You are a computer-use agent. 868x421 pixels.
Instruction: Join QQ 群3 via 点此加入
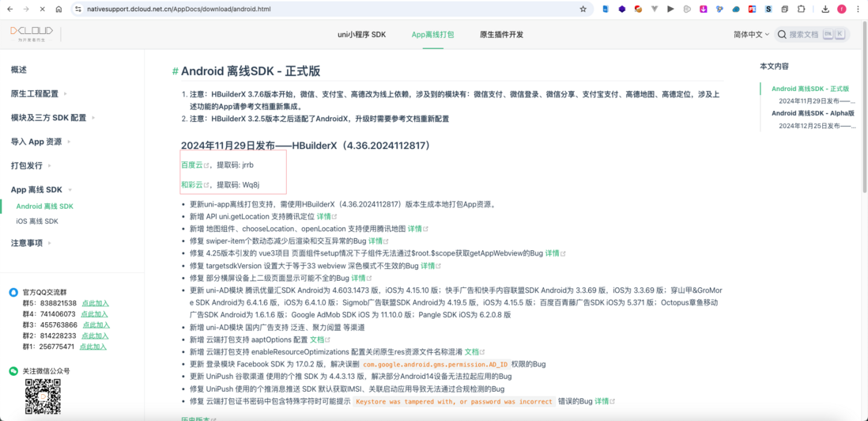click(x=96, y=324)
